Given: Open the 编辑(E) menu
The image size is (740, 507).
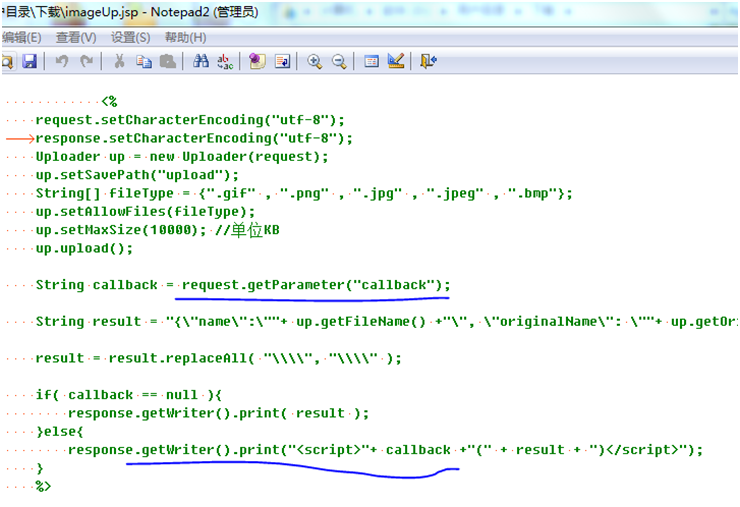Looking at the screenshot, I should (21, 38).
